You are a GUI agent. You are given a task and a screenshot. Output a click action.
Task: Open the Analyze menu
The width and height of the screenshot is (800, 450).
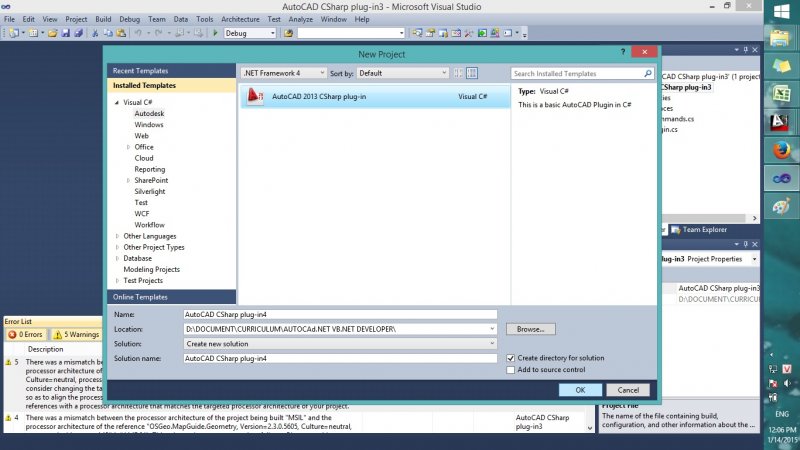(x=301, y=19)
